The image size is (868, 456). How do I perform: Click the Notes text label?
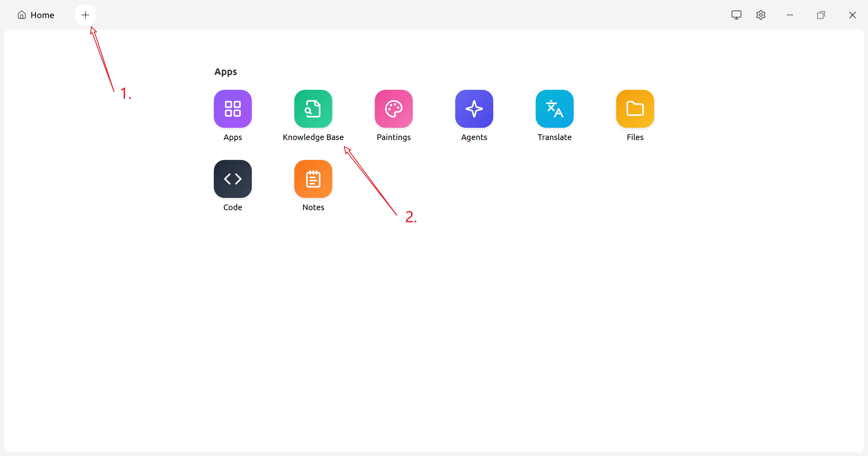[313, 207]
